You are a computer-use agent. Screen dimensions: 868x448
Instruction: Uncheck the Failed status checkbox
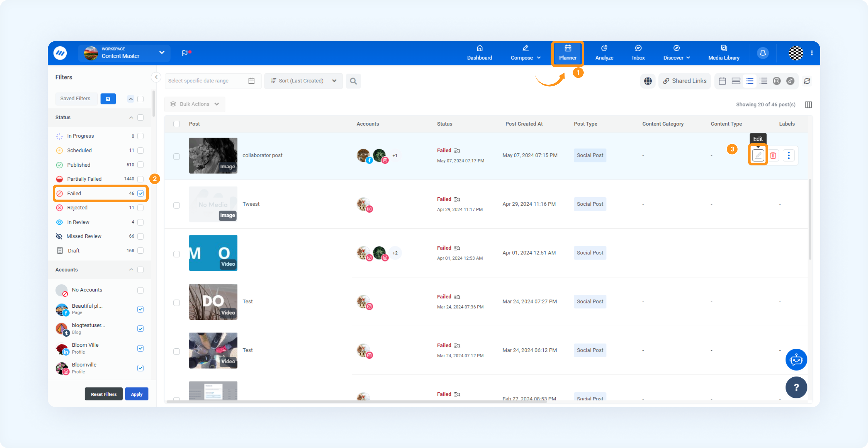click(x=141, y=193)
